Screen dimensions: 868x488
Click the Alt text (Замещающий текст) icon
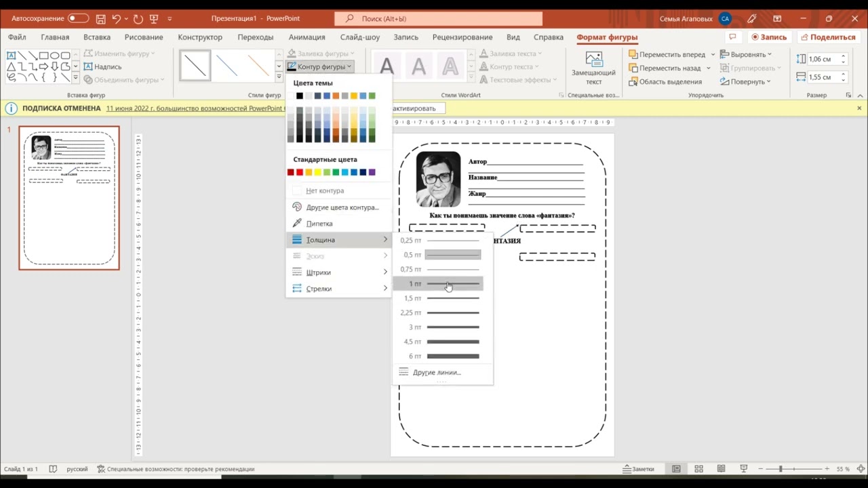pos(593,68)
